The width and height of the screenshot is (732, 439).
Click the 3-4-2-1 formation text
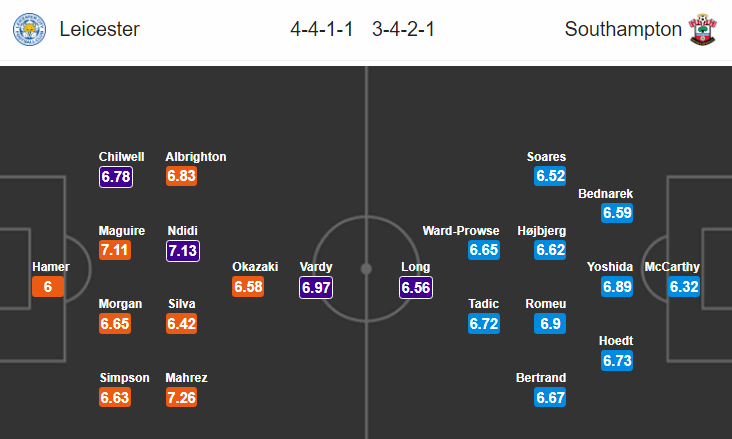coord(403,29)
